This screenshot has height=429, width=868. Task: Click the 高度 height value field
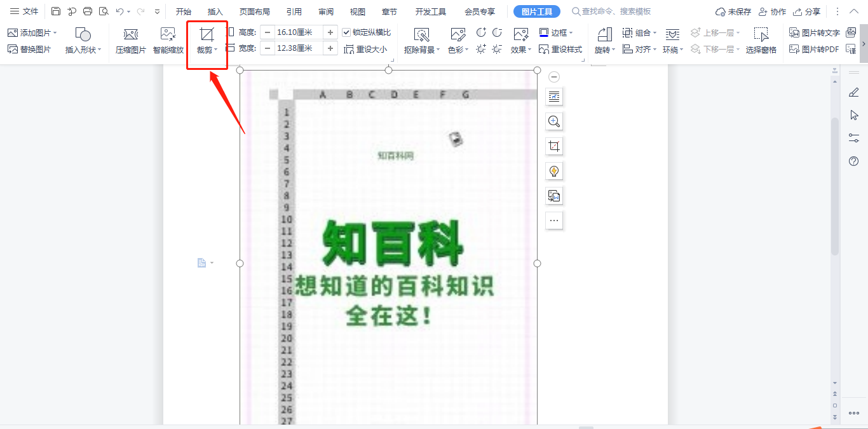point(299,32)
